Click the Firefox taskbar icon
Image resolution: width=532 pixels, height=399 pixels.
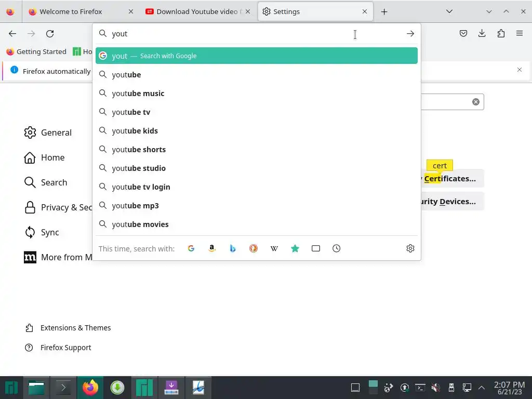tap(90, 388)
